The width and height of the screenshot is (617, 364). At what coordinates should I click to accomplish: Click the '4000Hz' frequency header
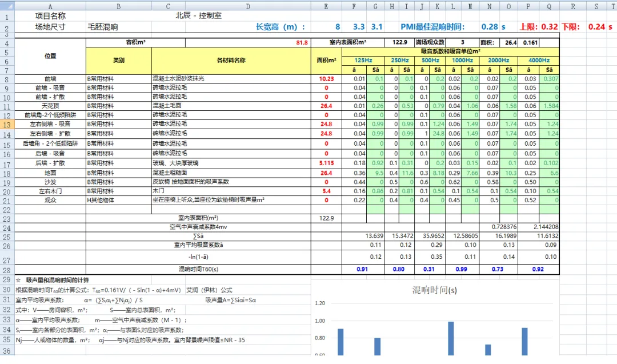click(x=539, y=60)
